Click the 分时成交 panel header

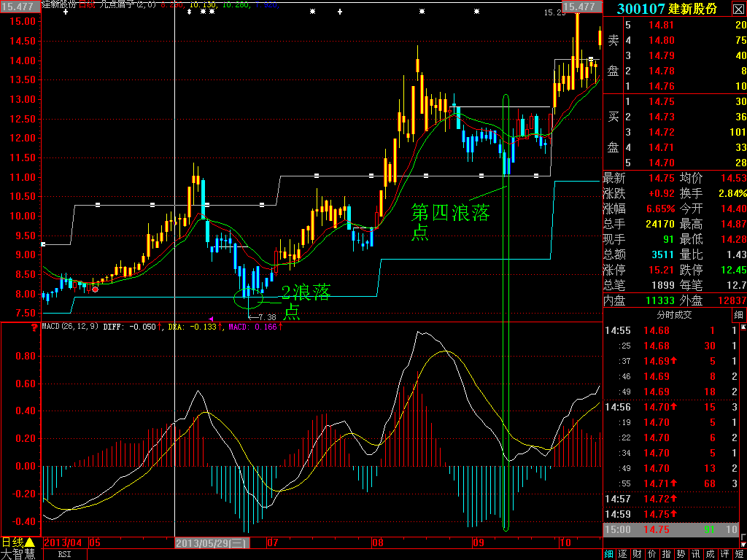[x=674, y=315]
